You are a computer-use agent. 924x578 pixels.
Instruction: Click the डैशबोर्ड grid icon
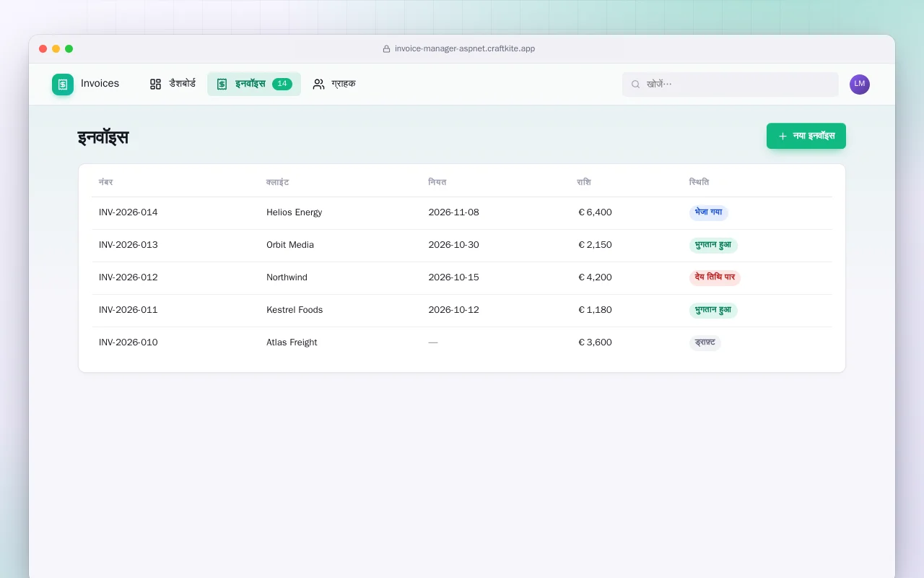pyautogui.click(x=155, y=84)
